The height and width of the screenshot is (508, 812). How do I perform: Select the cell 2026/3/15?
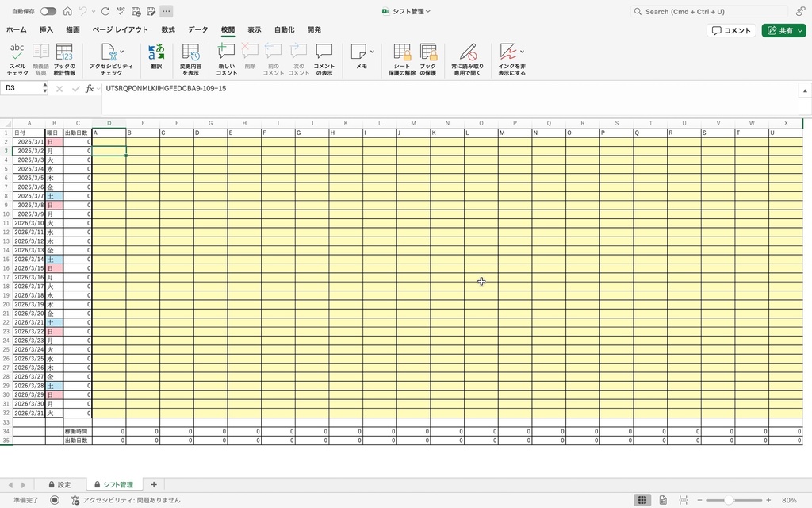point(29,268)
